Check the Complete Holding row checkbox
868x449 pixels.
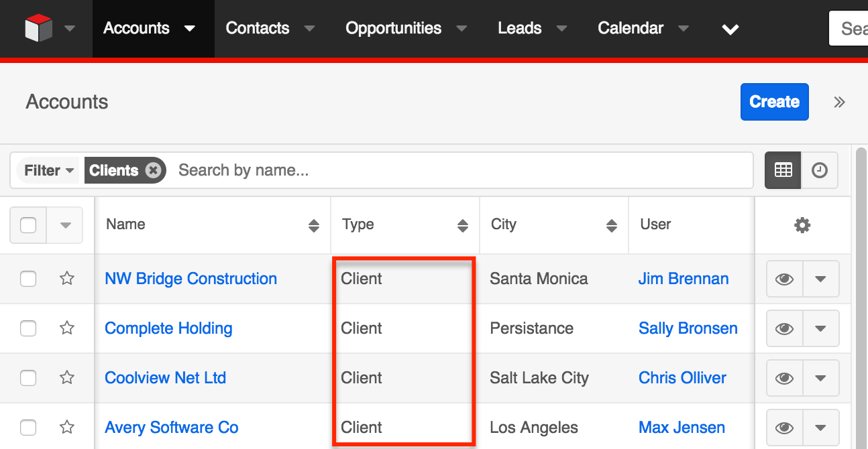click(x=28, y=328)
